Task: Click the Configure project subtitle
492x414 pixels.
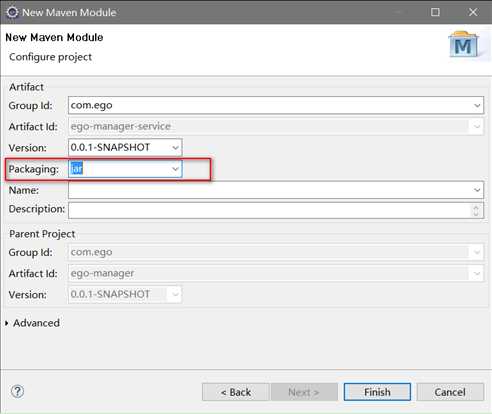Action: [50, 57]
